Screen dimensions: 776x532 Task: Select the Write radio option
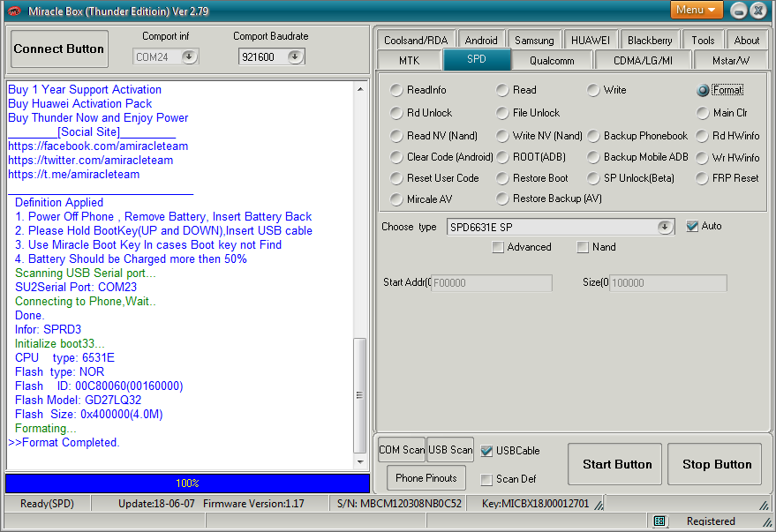[x=606, y=90]
